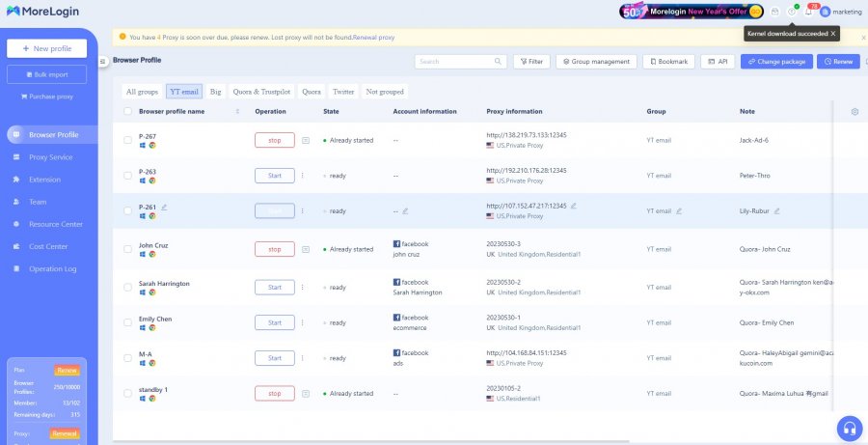
Task: Check the P-261 row checkbox
Action: [128, 211]
